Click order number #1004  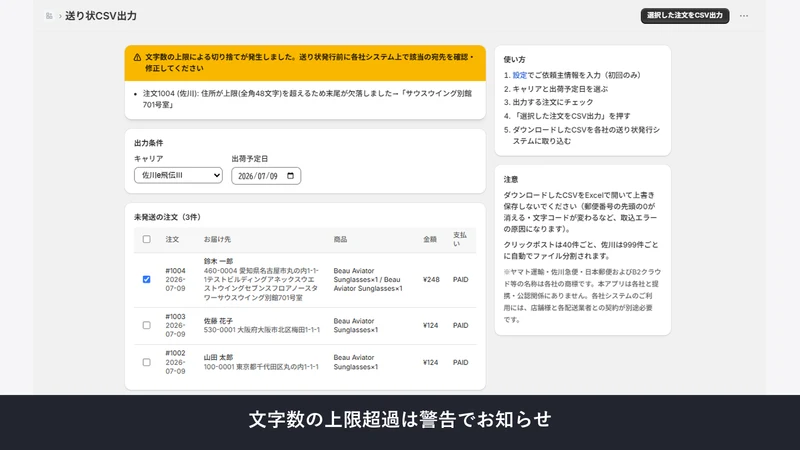click(175, 271)
